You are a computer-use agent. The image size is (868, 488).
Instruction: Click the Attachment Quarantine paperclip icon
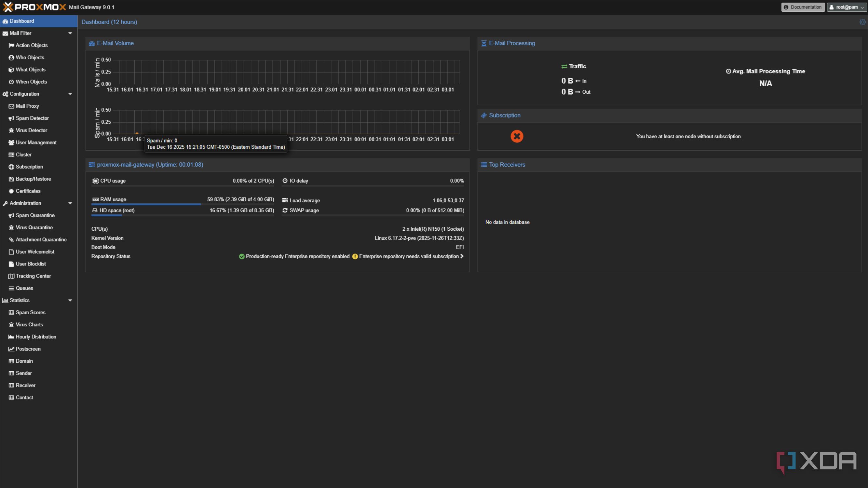click(x=11, y=239)
